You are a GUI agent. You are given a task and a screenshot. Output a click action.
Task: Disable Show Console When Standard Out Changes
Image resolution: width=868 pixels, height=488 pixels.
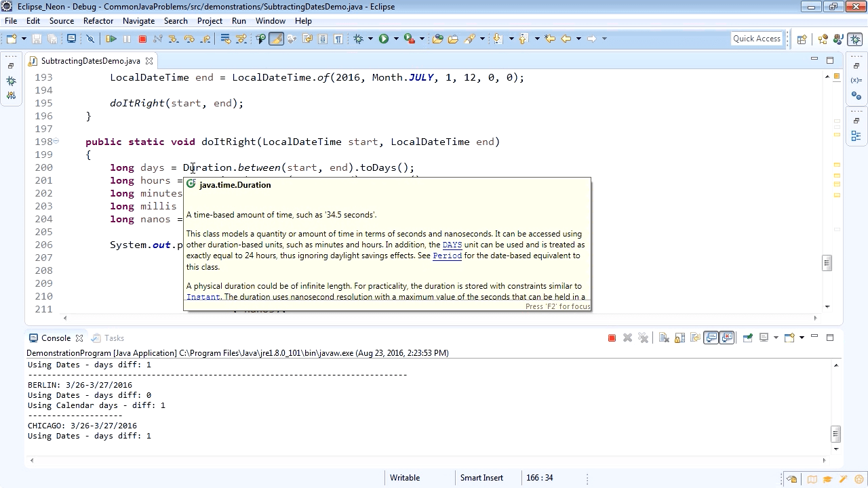[x=710, y=338]
